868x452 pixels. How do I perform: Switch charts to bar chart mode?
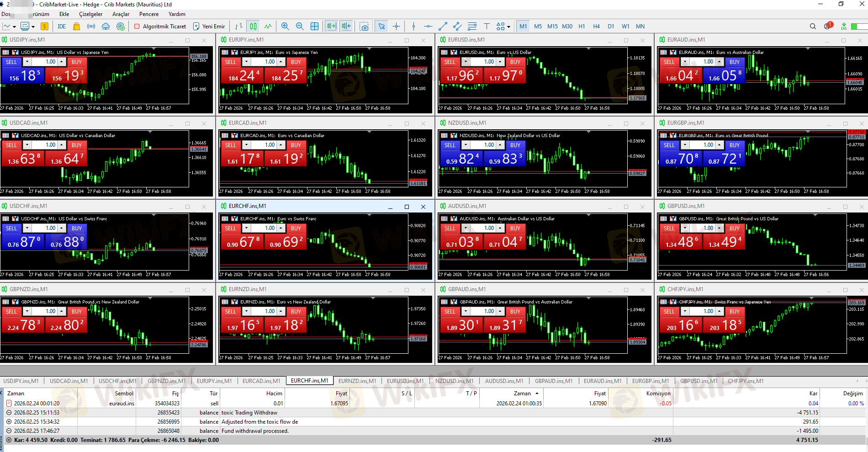point(238,27)
